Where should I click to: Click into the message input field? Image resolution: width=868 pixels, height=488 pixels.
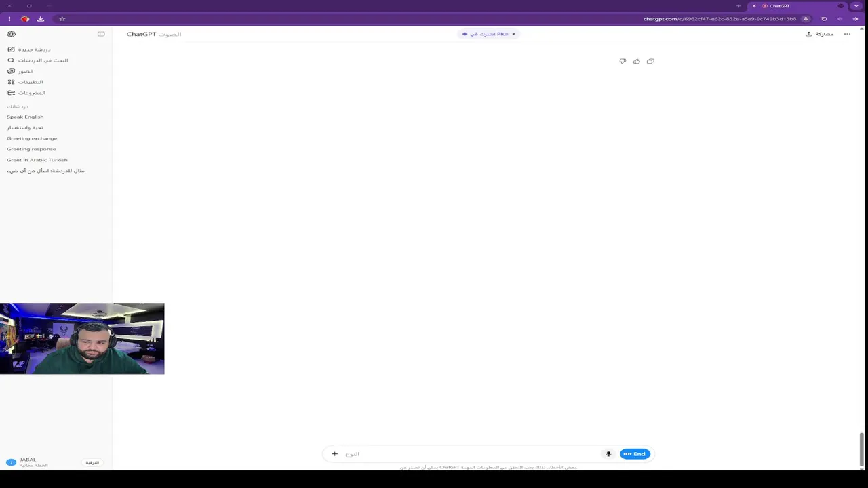click(471, 454)
